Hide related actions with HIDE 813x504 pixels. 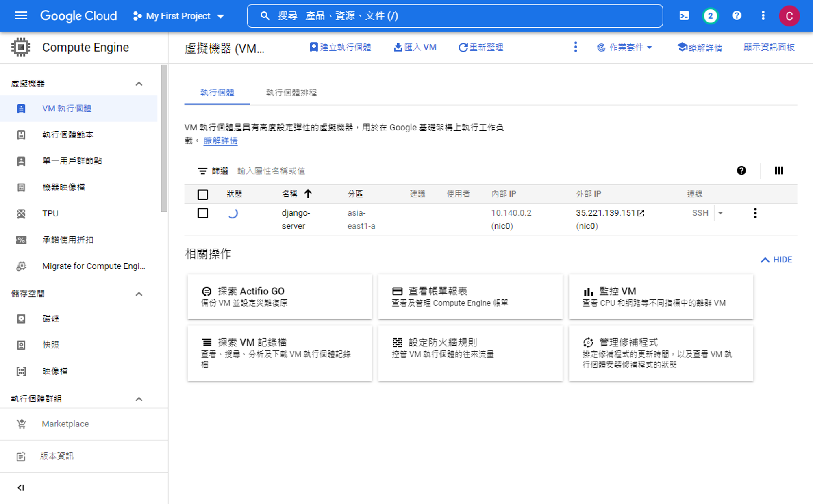point(776,260)
